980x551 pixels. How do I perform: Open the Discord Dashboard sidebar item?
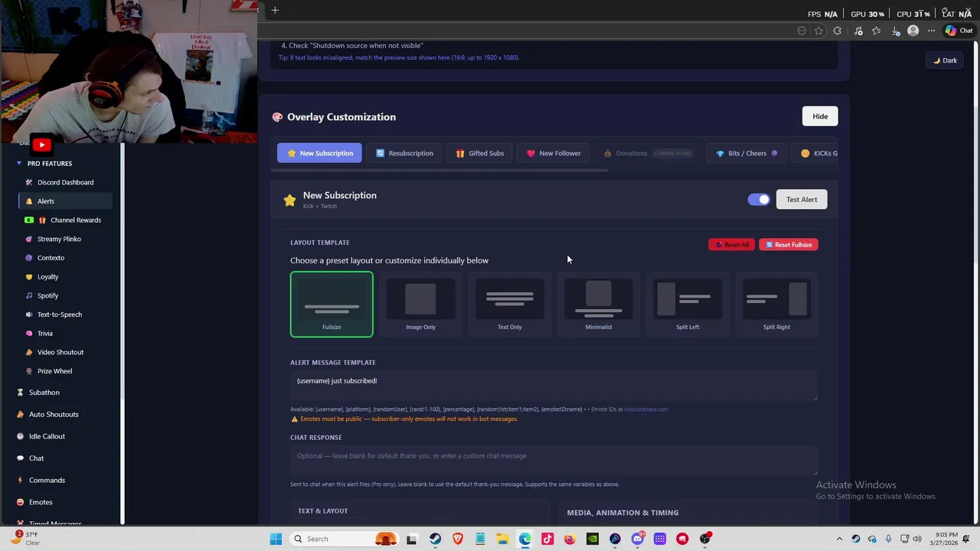point(65,182)
